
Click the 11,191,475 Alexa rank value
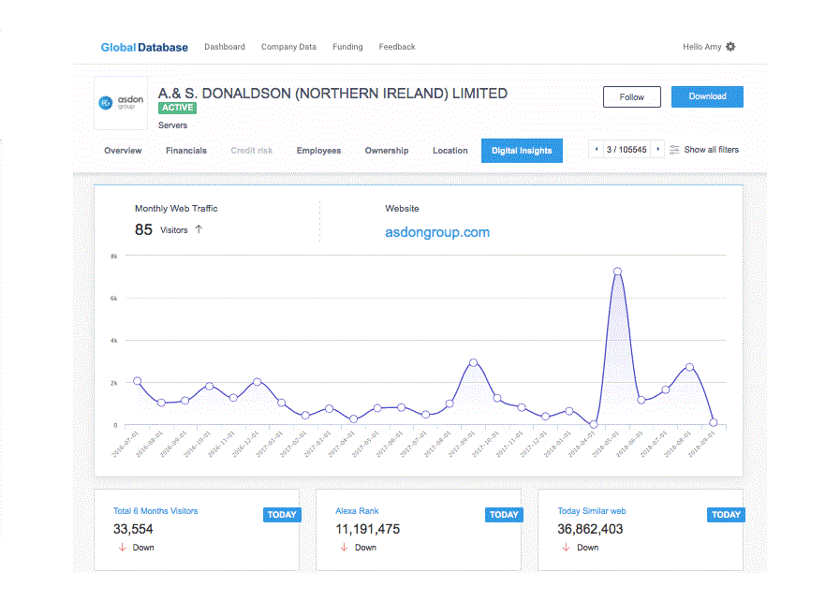coord(367,529)
